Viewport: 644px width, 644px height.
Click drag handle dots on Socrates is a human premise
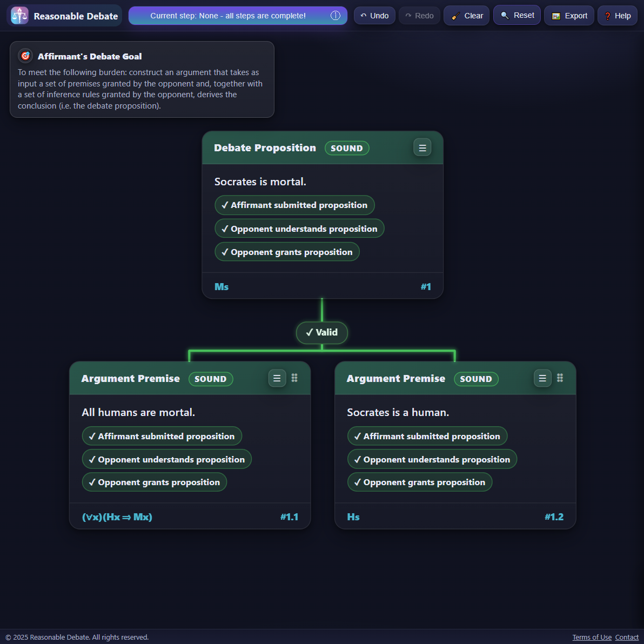tap(560, 378)
